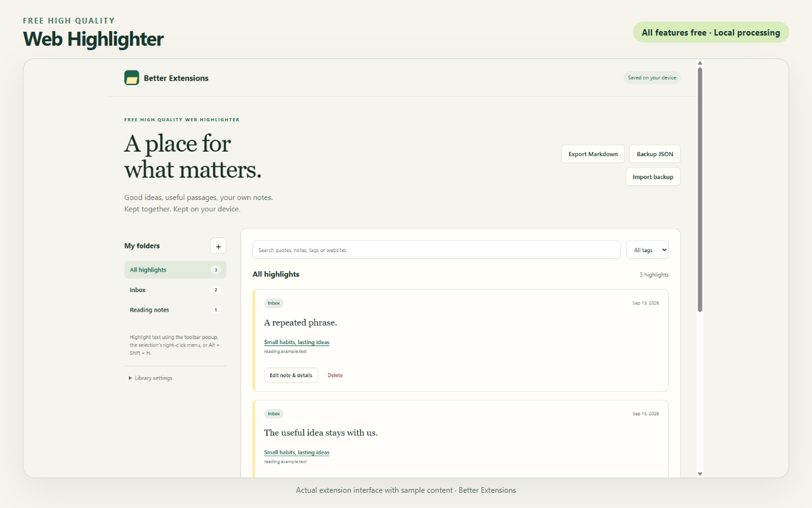Open 'Small habits, lasting ideas' link in first card
The image size is (812, 508).
coord(297,342)
